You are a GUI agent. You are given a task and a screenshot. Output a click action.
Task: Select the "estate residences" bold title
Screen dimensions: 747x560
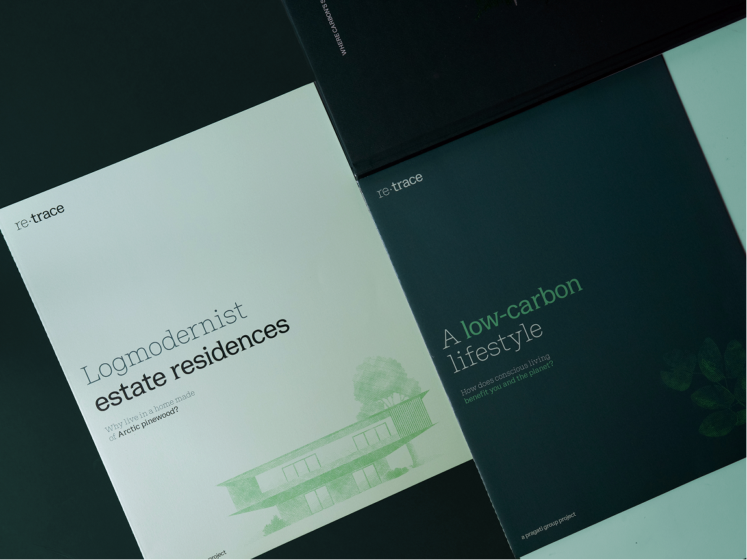point(192,365)
